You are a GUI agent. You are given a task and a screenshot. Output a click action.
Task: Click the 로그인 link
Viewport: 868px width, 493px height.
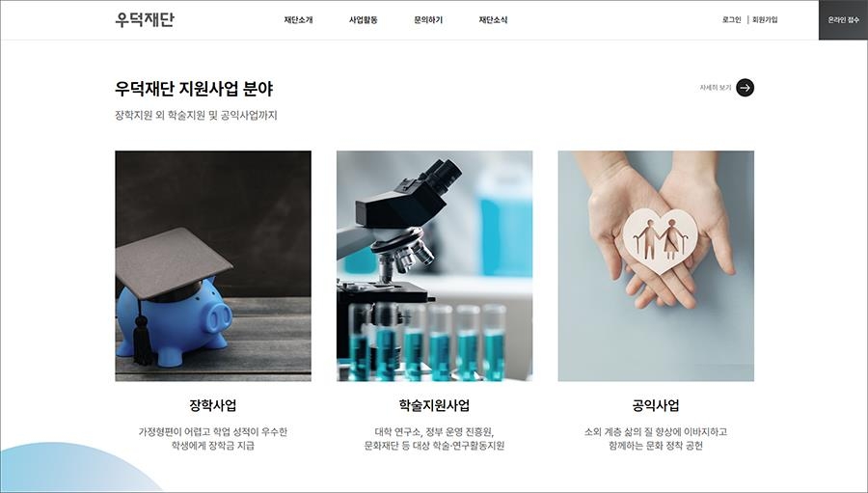tap(731, 20)
